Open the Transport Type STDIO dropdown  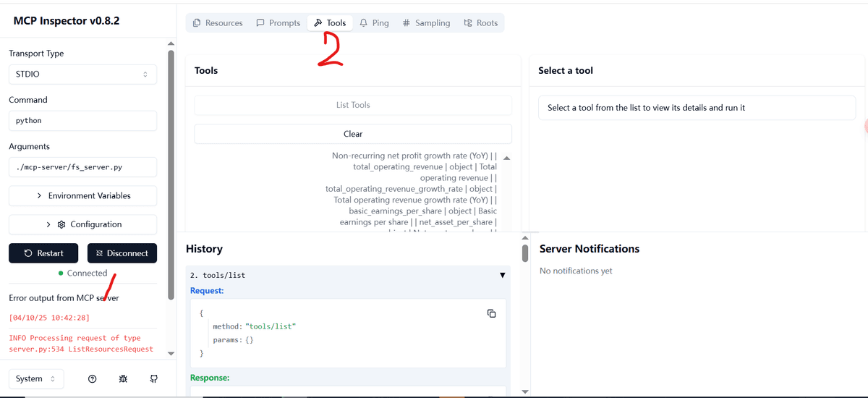click(82, 74)
